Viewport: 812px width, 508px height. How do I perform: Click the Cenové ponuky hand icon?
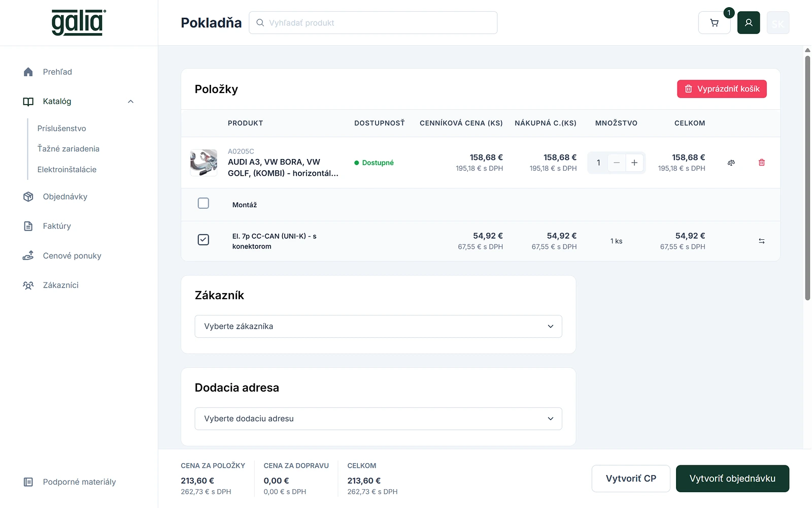[x=28, y=256]
